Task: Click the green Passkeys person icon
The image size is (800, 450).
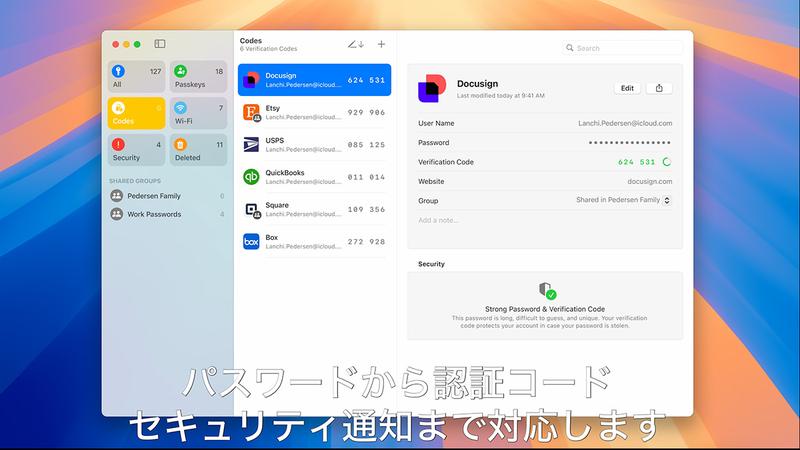Action: click(181, 71)
